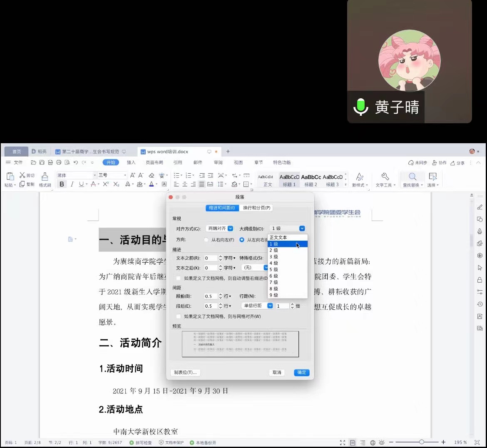Switch to 换行和分页 tab in dialog
487x448 pixels.
pos(256,208)
